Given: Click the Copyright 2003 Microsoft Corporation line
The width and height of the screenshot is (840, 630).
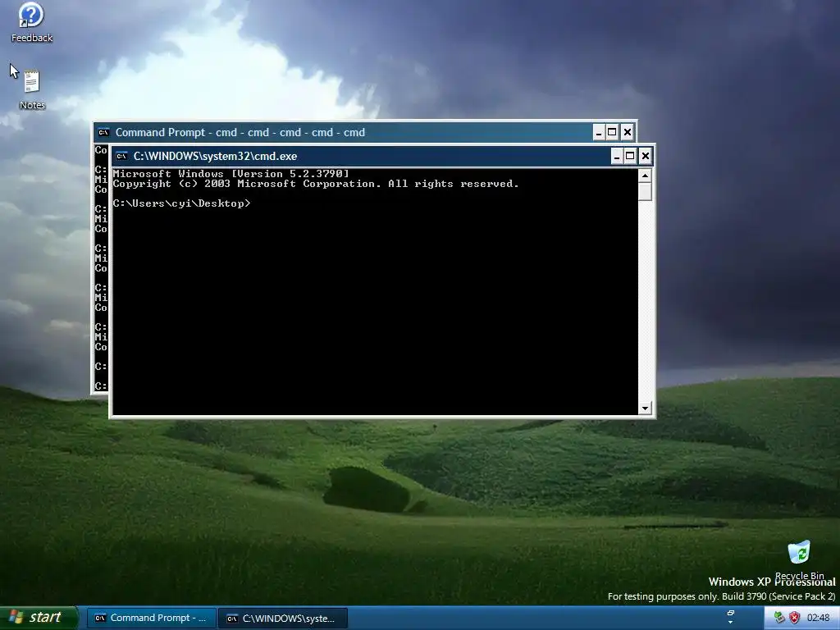Looking at the screenshot, I should [316, 184].
